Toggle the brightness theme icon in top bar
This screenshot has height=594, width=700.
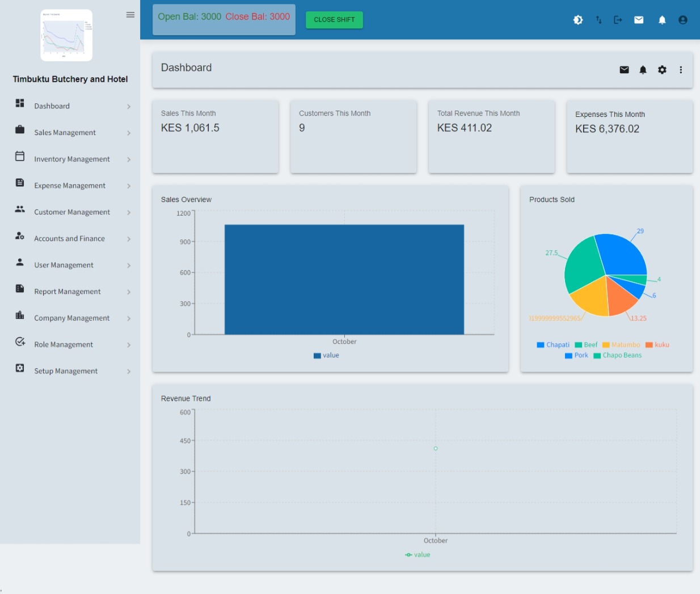(578, 20)
